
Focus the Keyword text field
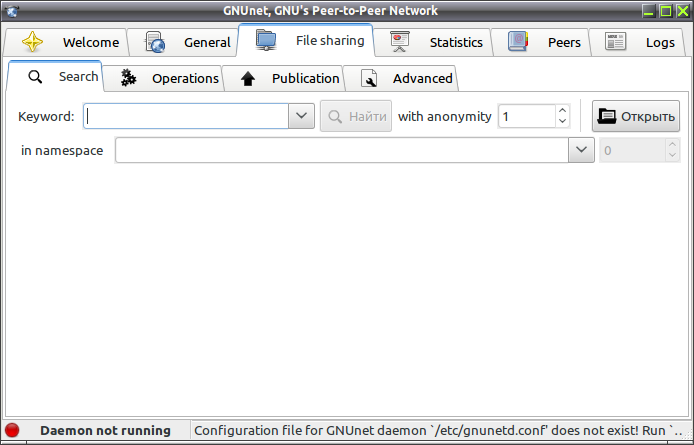point(186,116)
